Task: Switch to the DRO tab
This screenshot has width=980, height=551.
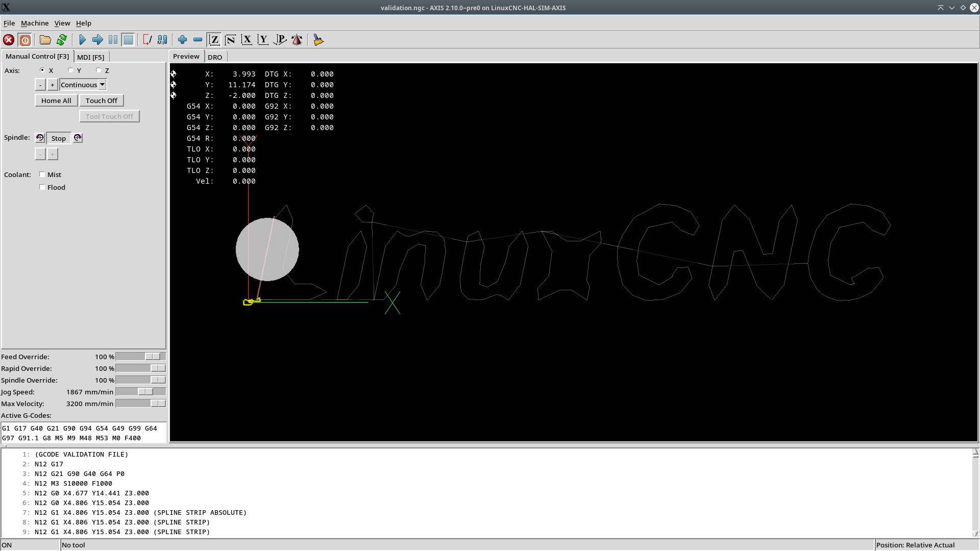Action: (x=215, y=57)
